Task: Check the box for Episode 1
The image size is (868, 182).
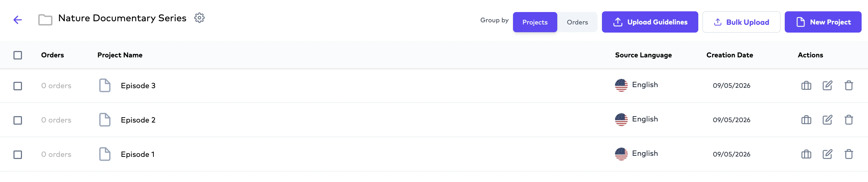Action: [x=18, y=155]
